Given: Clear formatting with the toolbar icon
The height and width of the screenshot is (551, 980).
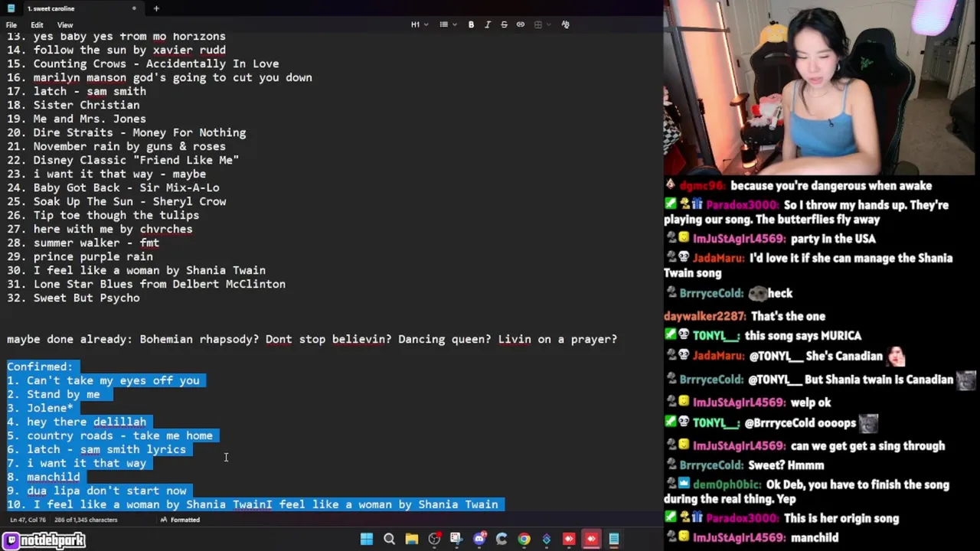Looking at the screenshot, I should pyautogui.click(x=565, y=24).
